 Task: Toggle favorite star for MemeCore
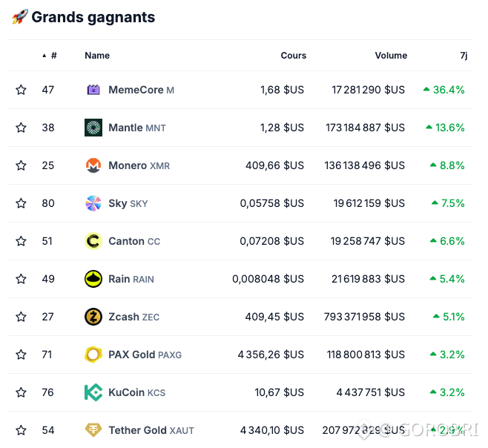tap(21, 90)
